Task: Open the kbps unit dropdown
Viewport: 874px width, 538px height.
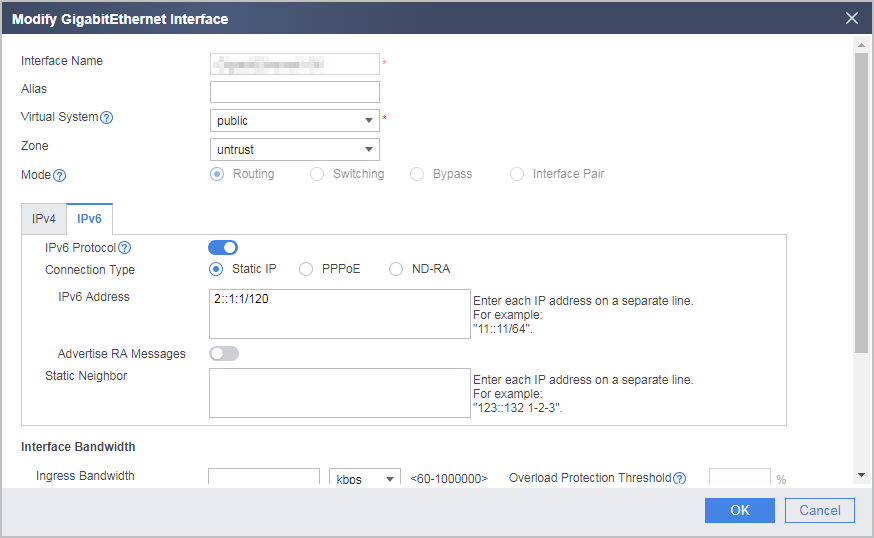Action: coord(365,478)
